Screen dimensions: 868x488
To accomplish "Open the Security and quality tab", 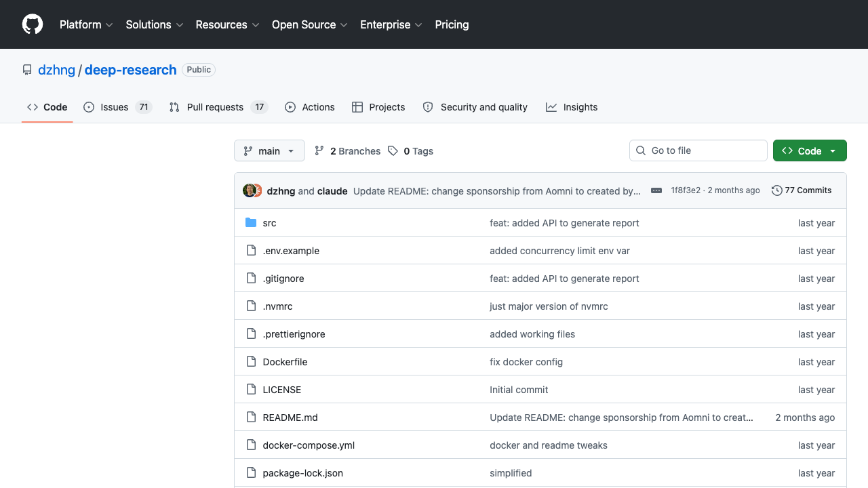I will point(475,107).
